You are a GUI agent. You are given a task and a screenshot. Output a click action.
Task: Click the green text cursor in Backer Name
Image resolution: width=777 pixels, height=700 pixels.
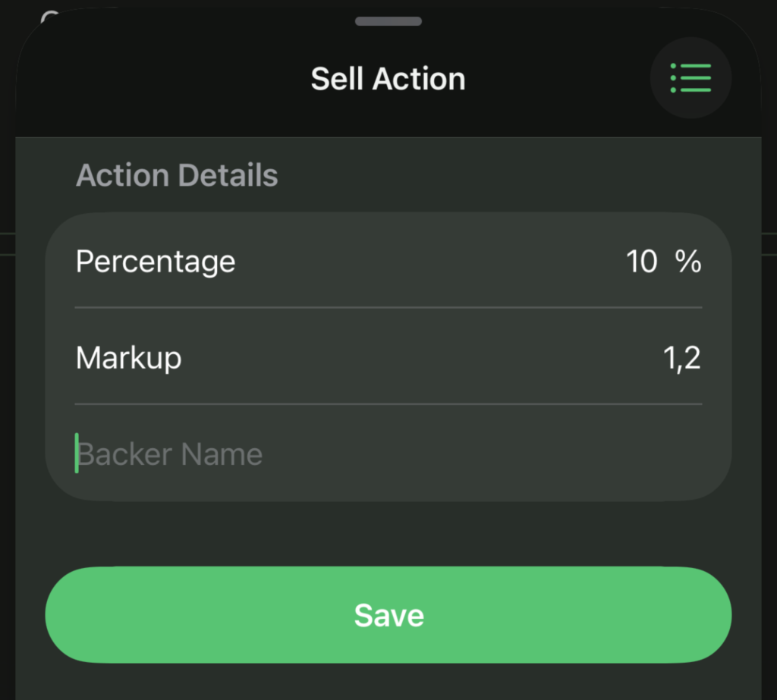point(77,453)
